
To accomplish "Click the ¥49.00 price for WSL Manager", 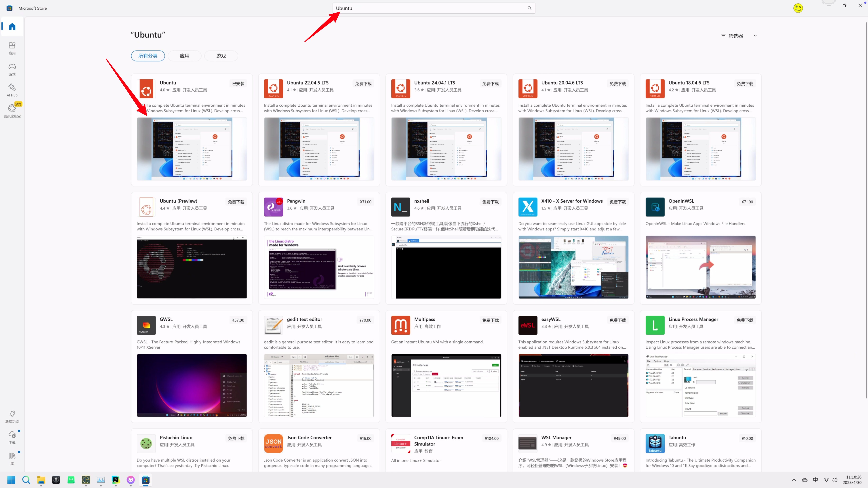I will point(620,439).
